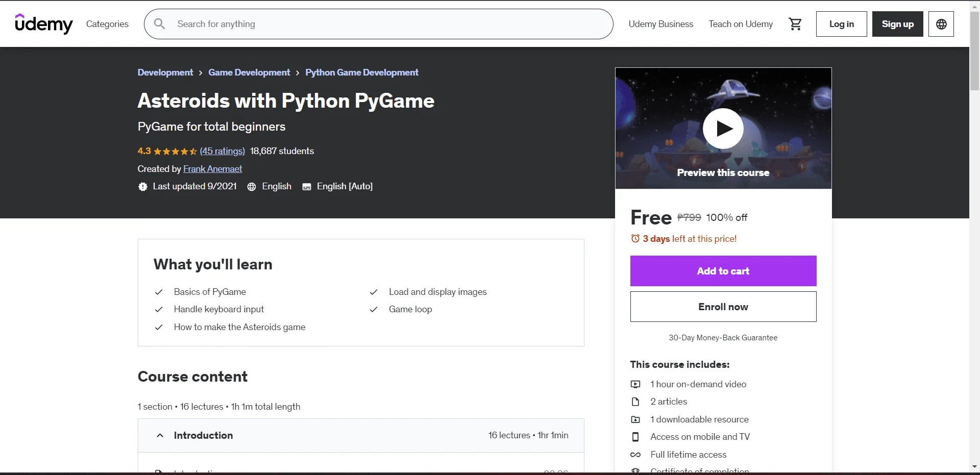Image resolution: width=980 pixels, height=475 pixels.
Task: Click the Full lifetime access text
Action: click(x=688, y=455)
